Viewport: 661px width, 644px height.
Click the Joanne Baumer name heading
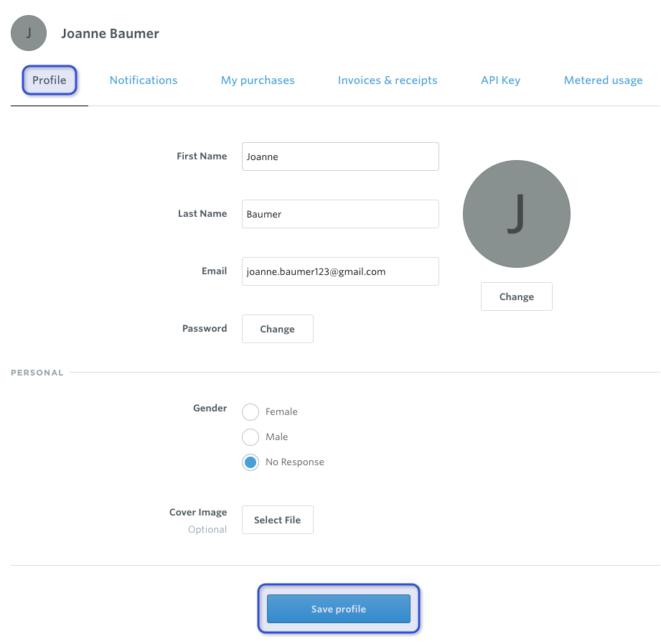coord(110,33)
